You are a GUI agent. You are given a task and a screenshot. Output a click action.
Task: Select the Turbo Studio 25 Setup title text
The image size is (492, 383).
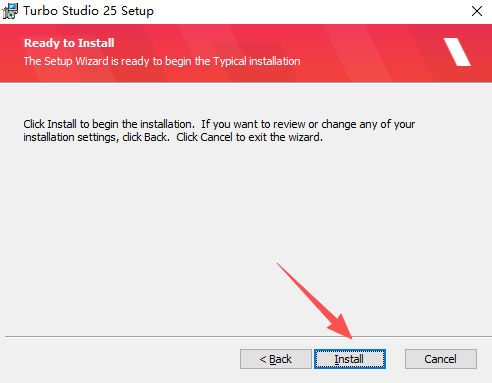click(x=88, y=11)
